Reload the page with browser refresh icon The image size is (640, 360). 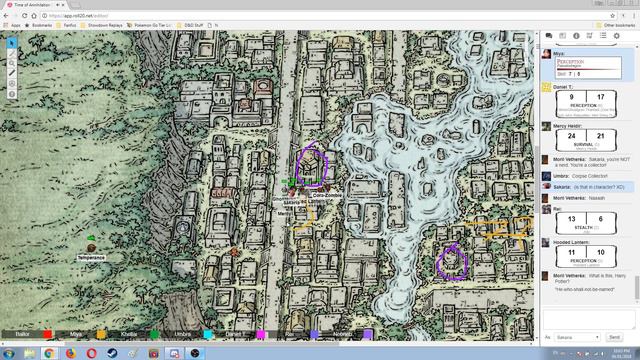point(24,16)
